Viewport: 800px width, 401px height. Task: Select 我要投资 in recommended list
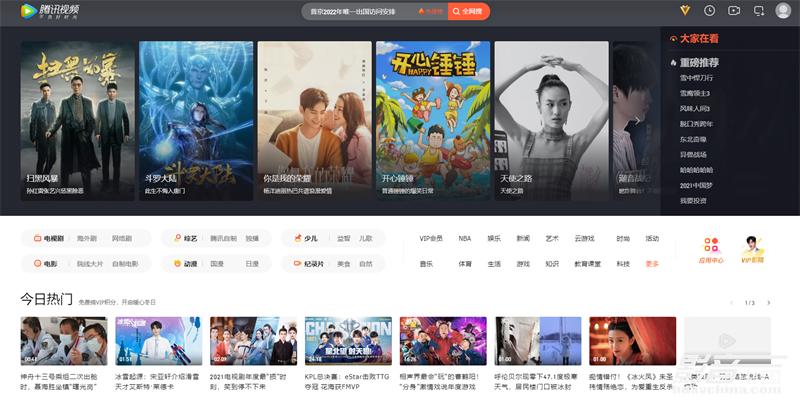[x=693, y=201]
